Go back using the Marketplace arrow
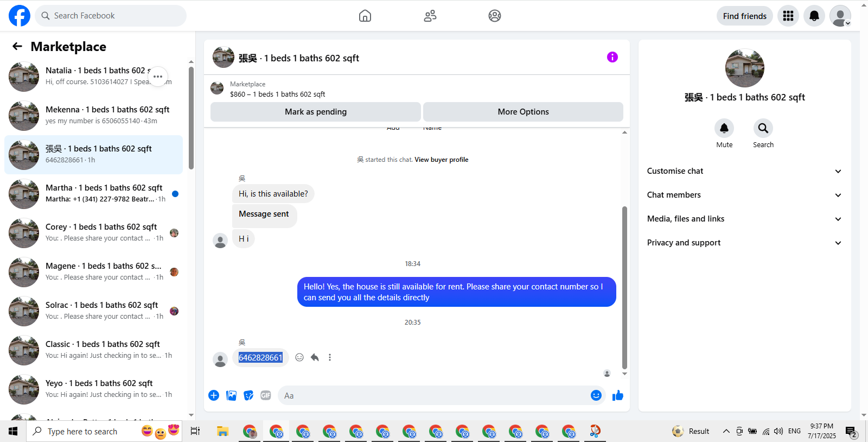868x442 pixels. click(17, 46)
